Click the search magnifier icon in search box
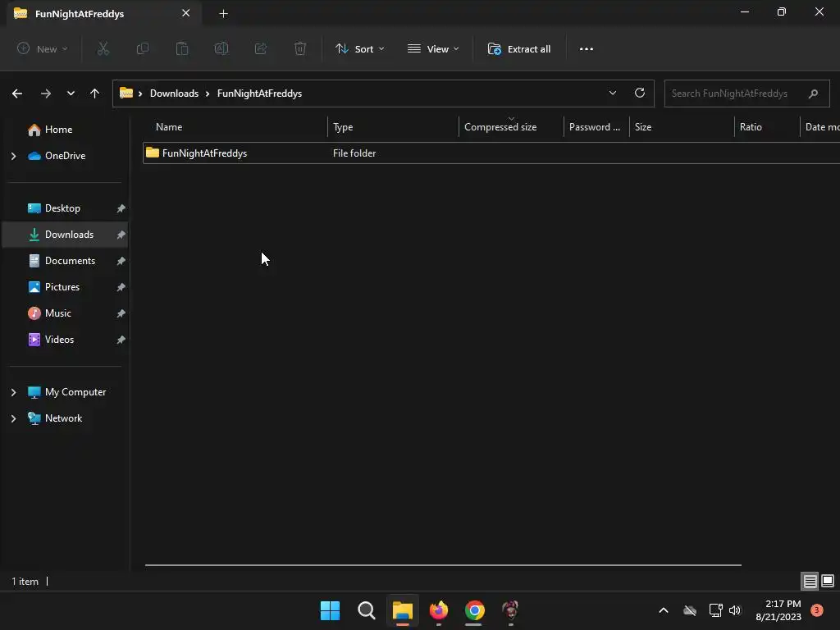 pos(813,94)
